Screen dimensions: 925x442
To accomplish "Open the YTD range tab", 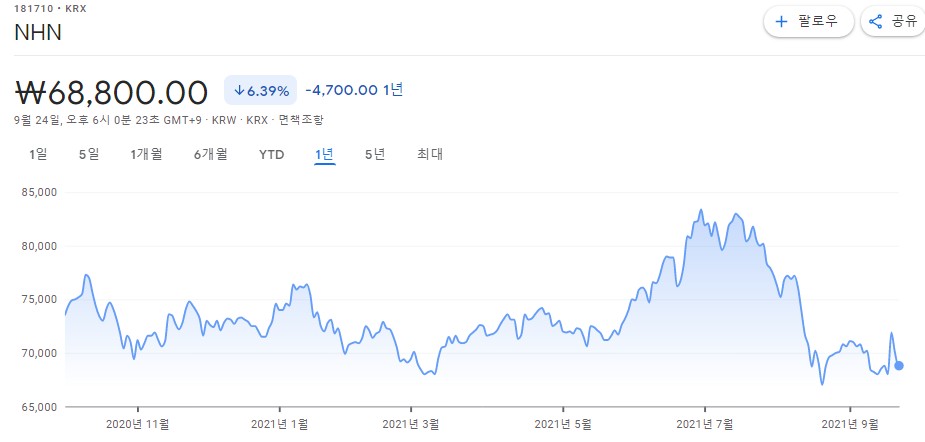I will (271, 155).
